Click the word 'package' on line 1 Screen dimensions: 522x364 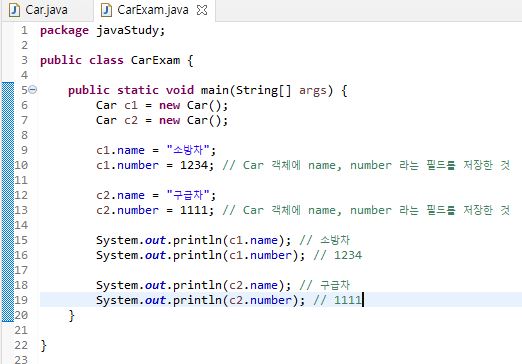(64, 31)
